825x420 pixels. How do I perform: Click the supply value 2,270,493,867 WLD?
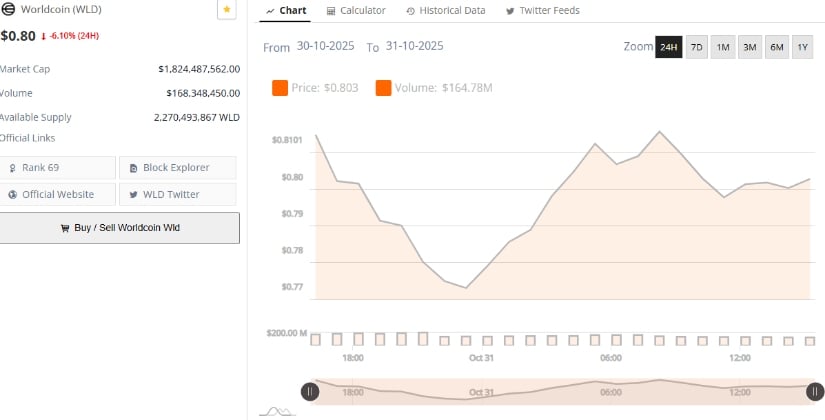(197, 117)
